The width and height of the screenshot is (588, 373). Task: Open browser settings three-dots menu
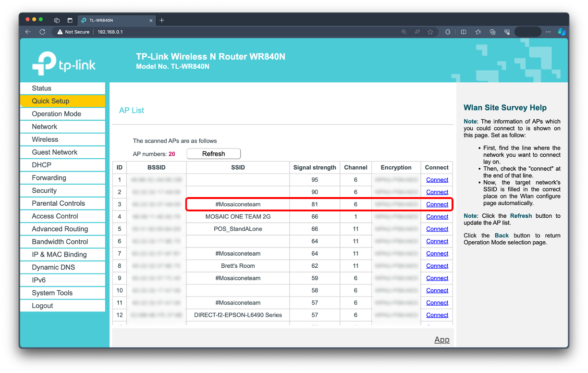[548, 32]
